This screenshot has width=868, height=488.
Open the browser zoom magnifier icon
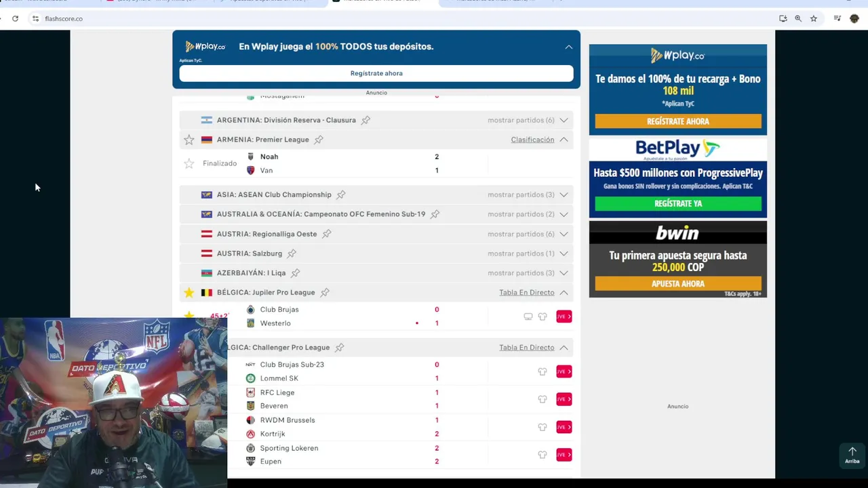tap(798, 18)
